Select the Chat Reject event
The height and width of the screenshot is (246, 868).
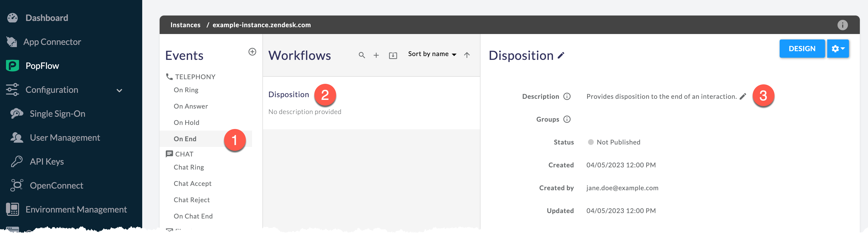coord(192,200)
